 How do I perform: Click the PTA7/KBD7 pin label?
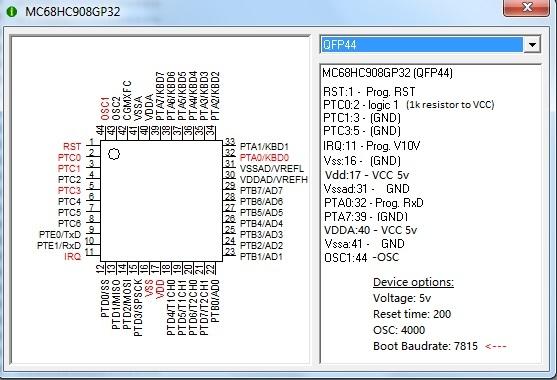pyautogui.click(x=160, y=96)
